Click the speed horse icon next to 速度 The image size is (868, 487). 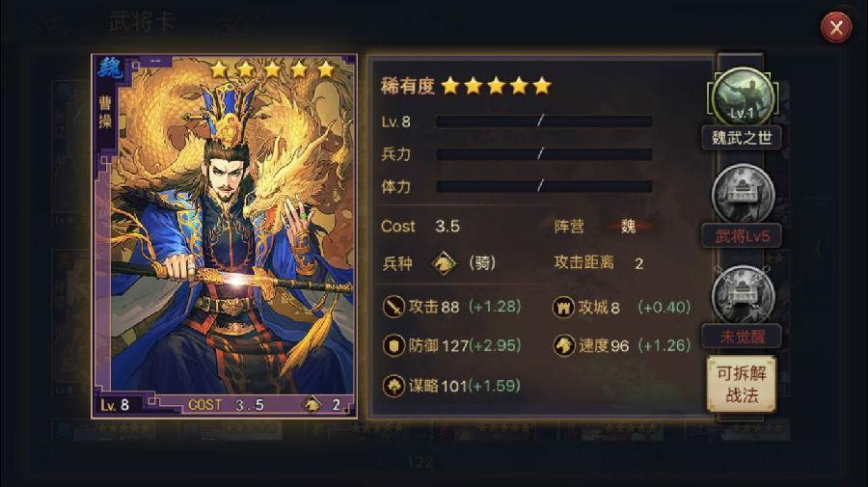pyautogui.click(x=563, y=346)
